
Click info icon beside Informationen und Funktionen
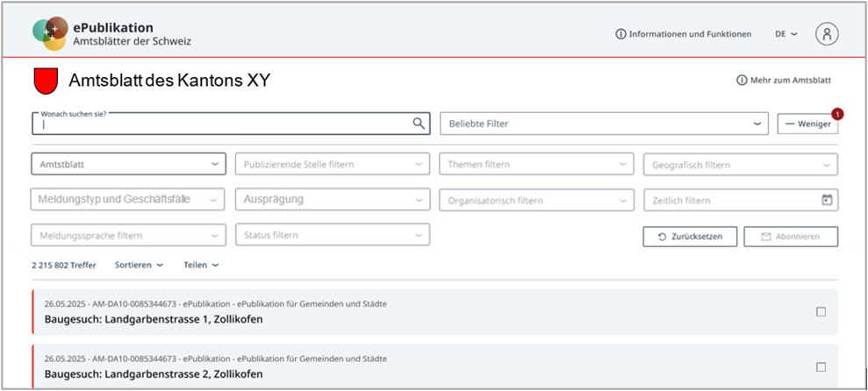tap(621, 34)
